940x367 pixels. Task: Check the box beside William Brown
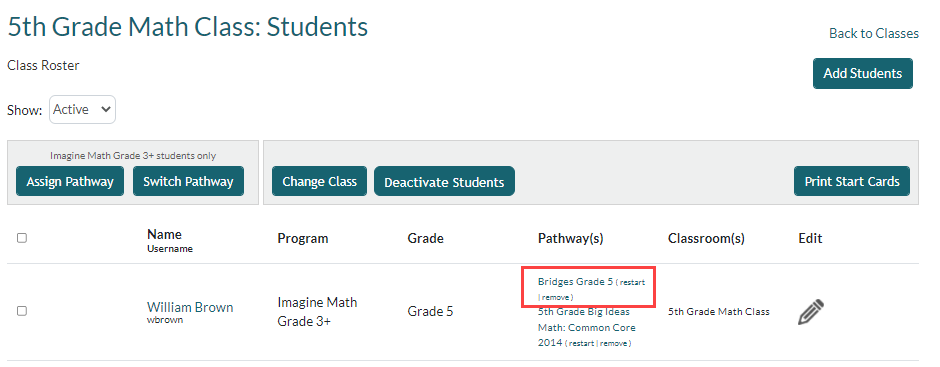pos(22,311)
